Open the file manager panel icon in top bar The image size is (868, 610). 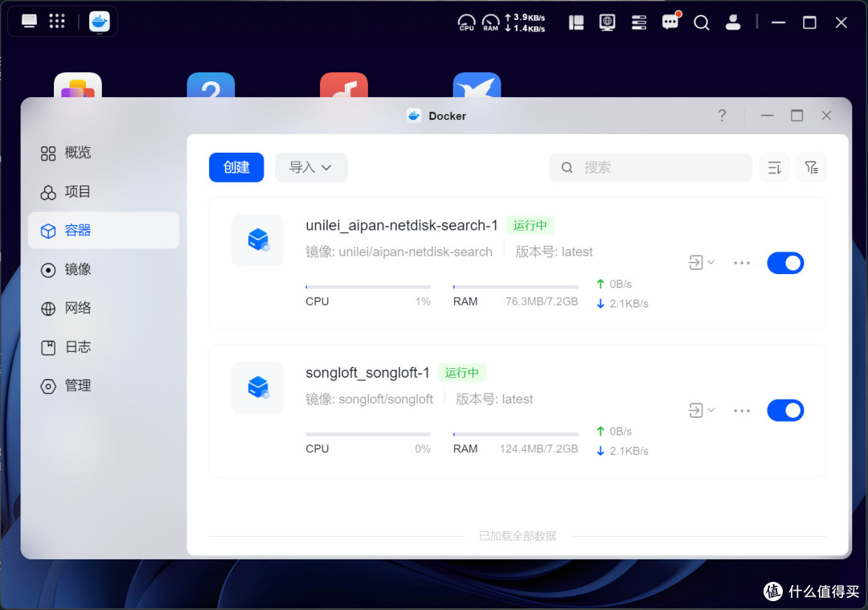(576, 23)
